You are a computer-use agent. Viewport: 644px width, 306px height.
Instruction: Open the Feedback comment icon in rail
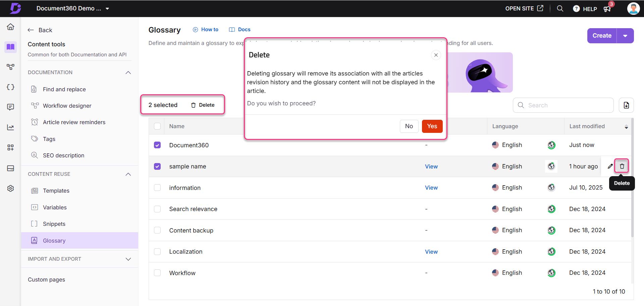10,107
